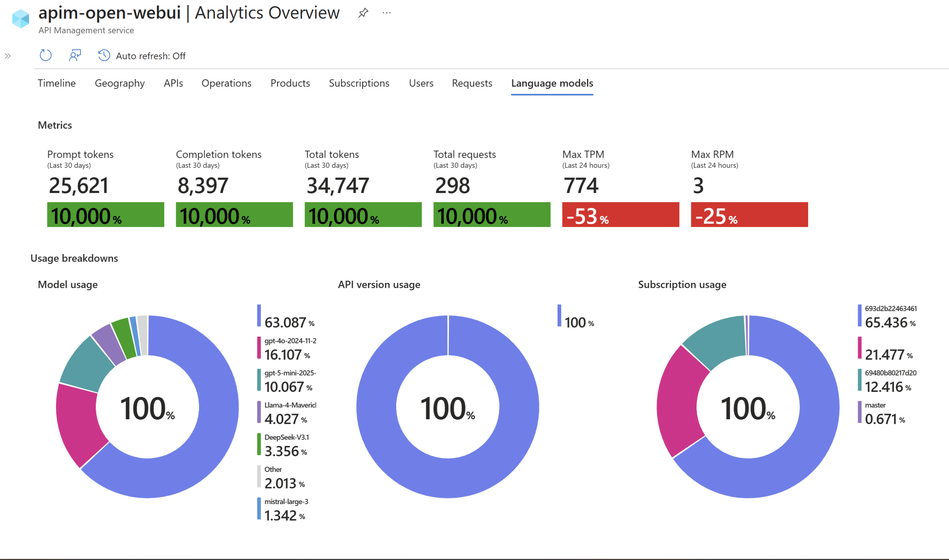The image size is (949, 560).
Task: Open the ellipsis more options menu
Action: click(x=386, y=13)
